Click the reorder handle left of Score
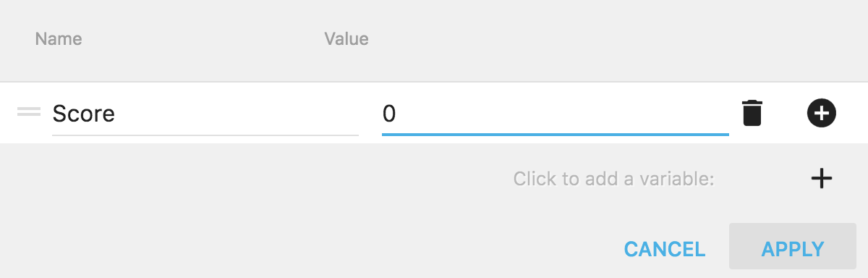 (29, 111)
